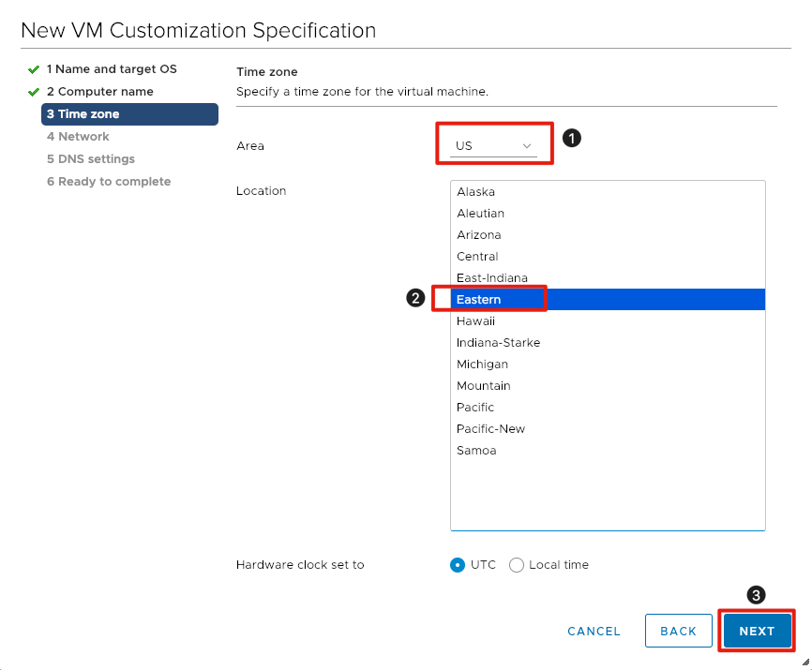The width and height of the screenshot is (812, 670).
Task: Choose Hawaii from Location list
Action: coord(475,321)
